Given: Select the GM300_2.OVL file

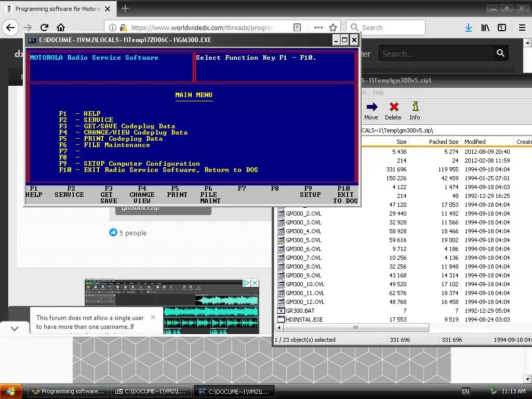Looking at the screenshot, I should pyautogui.click(x=300, y=214).
